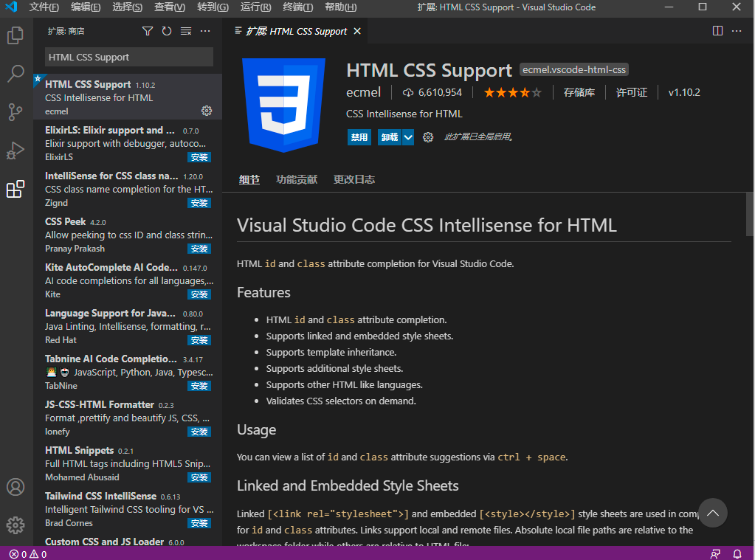The height and width of the screenshot is (560, 755).
Task: Split the editor to the right
Action: 717,31
